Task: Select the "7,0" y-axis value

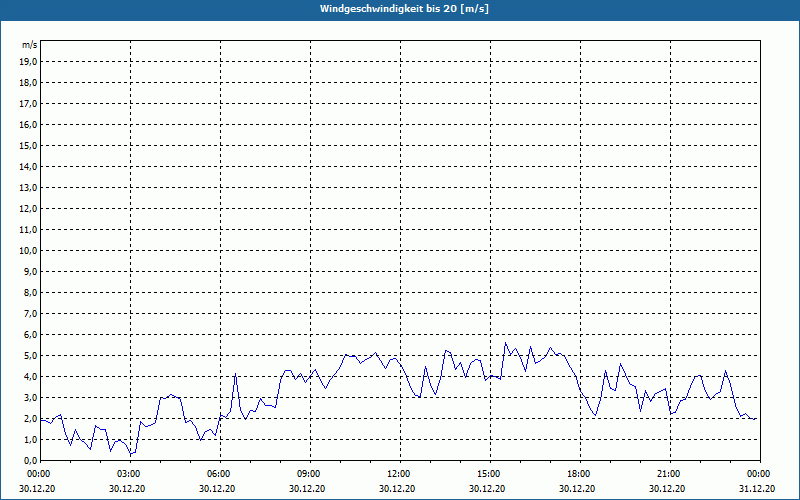Action: (x=30, y=313)
